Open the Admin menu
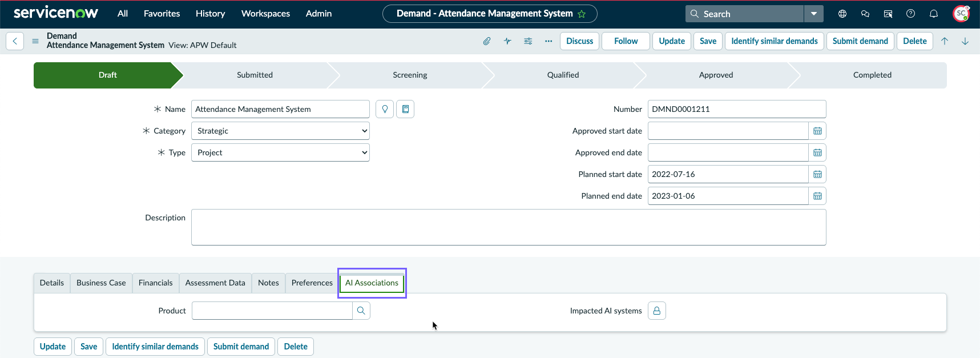The image size is (980, 358). coord(318,14)
